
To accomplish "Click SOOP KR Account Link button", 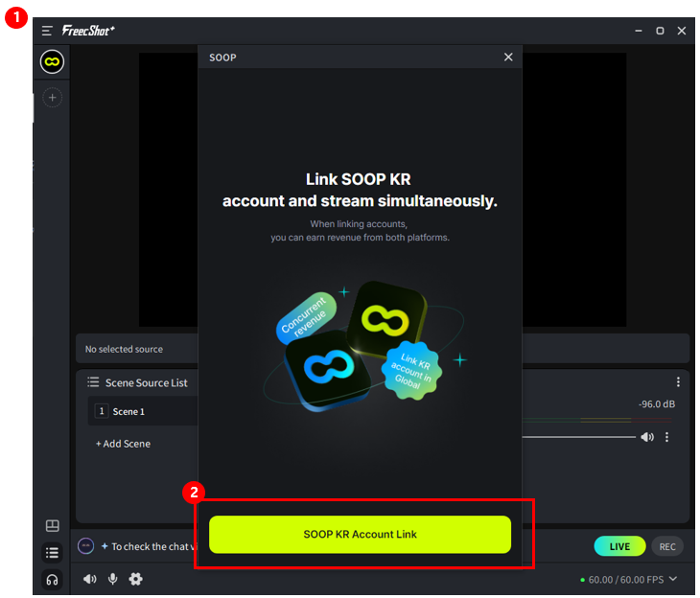I will coord(360,534).
